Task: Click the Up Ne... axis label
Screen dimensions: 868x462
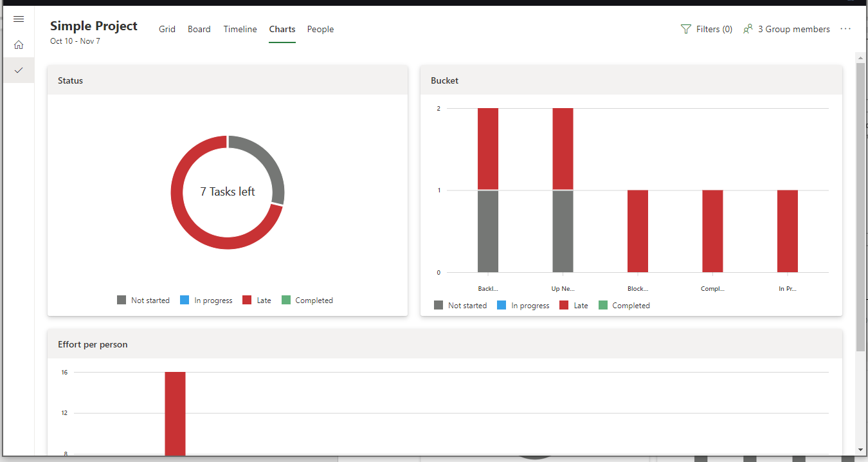Action: pos(563,289)
